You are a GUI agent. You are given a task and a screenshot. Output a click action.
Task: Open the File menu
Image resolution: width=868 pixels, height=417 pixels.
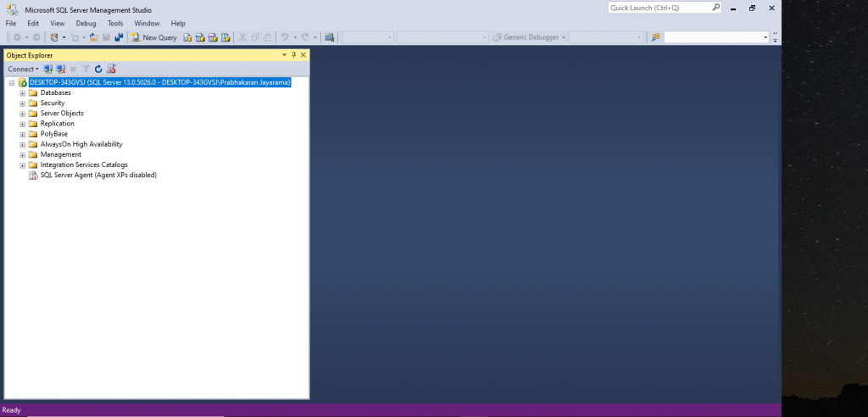pyautogui.click(x=10, y=23)
